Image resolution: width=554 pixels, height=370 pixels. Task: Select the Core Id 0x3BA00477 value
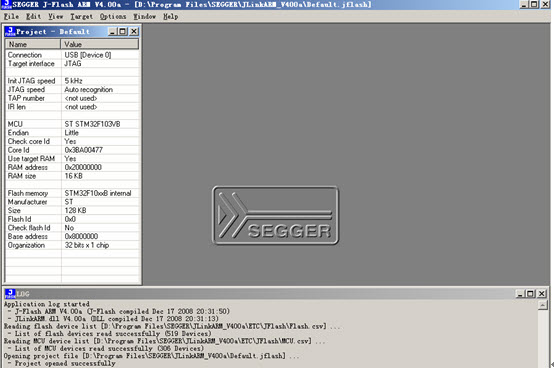point(84,150)
